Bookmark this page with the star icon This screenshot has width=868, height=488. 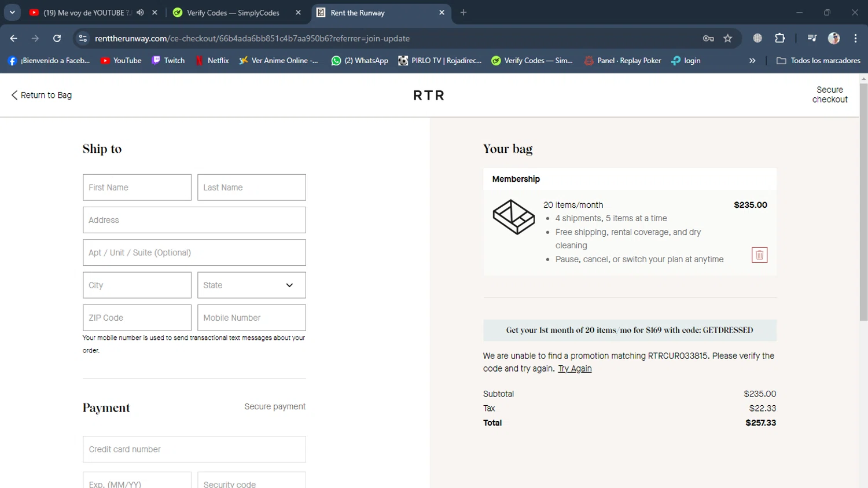click(x=728, y=38)
